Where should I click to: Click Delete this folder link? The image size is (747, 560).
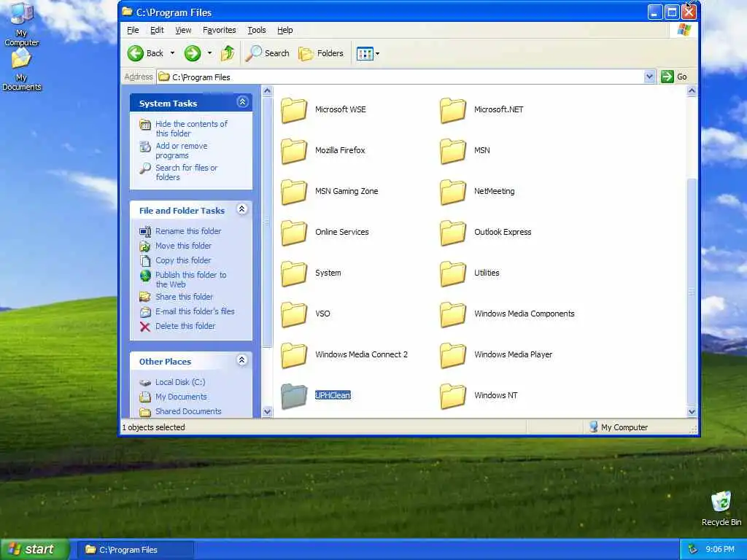[185, 326]
